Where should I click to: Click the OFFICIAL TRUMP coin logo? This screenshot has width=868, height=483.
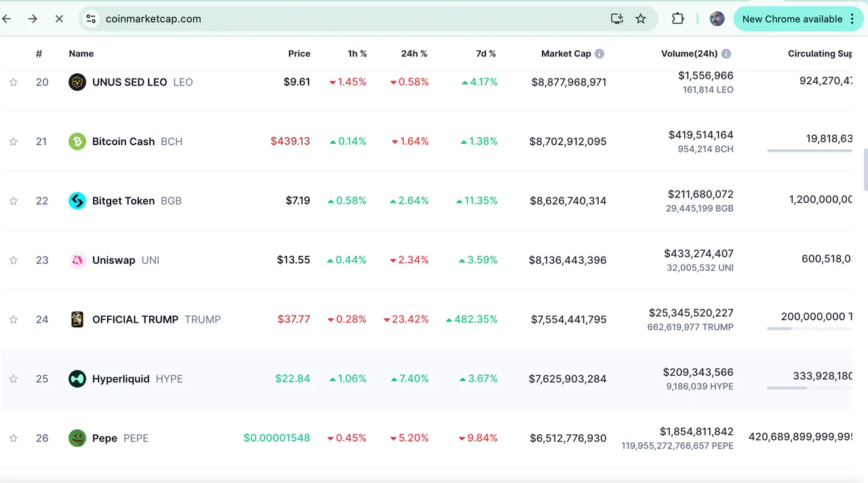click(77, 320)
